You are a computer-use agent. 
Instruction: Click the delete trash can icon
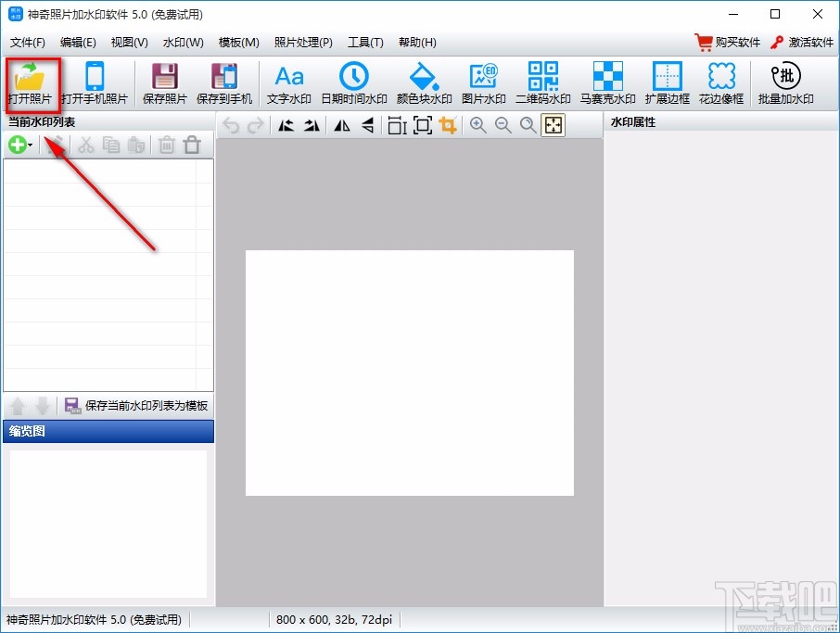[x=167, y=145]
